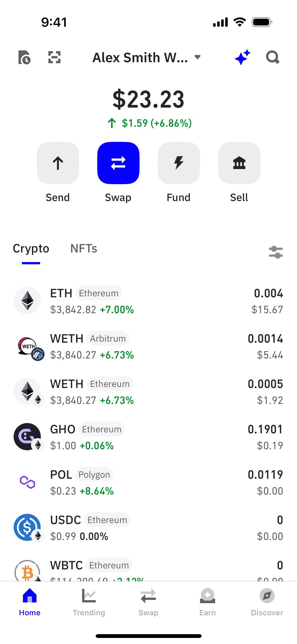This screenshot has width=297, height=644.
Task: Switch to the NFTs tab
Action: click(84, 249)
